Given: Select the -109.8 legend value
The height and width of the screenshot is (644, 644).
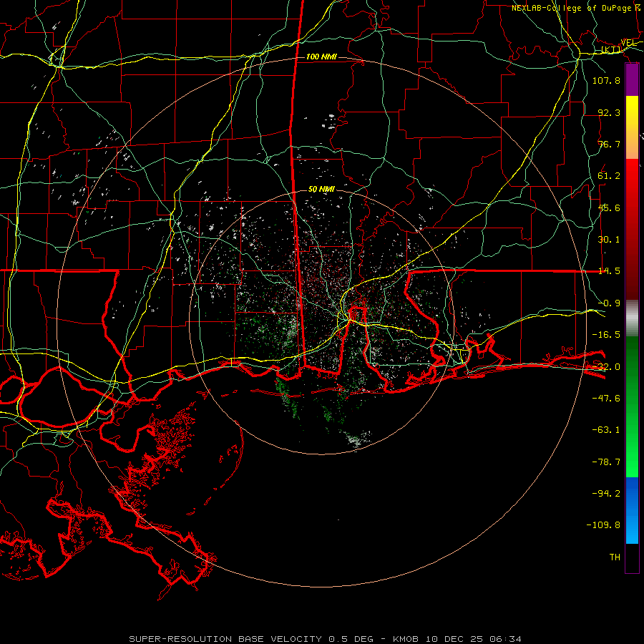Looking at the screenshot, I should (x=603, y=525).
